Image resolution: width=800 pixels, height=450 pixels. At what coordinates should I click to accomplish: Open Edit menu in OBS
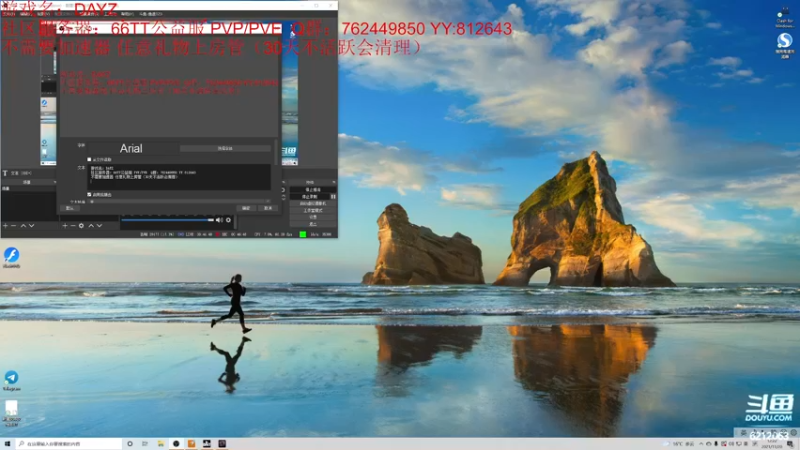[26, 14]
